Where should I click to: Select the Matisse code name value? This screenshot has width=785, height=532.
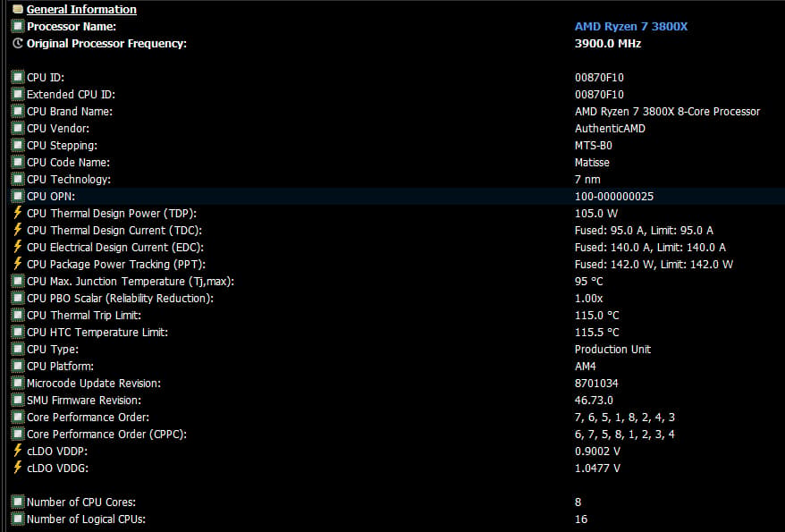tap(592, 163)
